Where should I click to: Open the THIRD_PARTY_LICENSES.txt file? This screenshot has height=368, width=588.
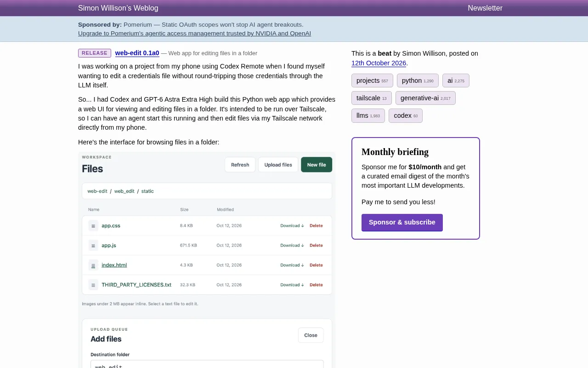136,285
